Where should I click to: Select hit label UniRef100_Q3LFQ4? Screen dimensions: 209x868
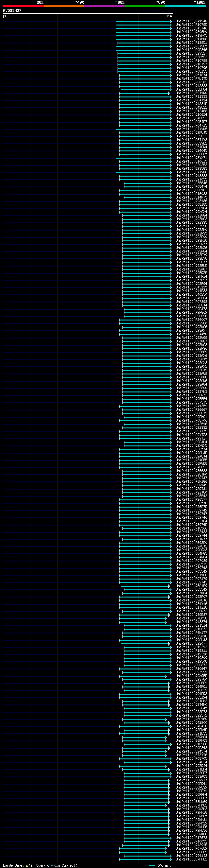click(191, 89)
